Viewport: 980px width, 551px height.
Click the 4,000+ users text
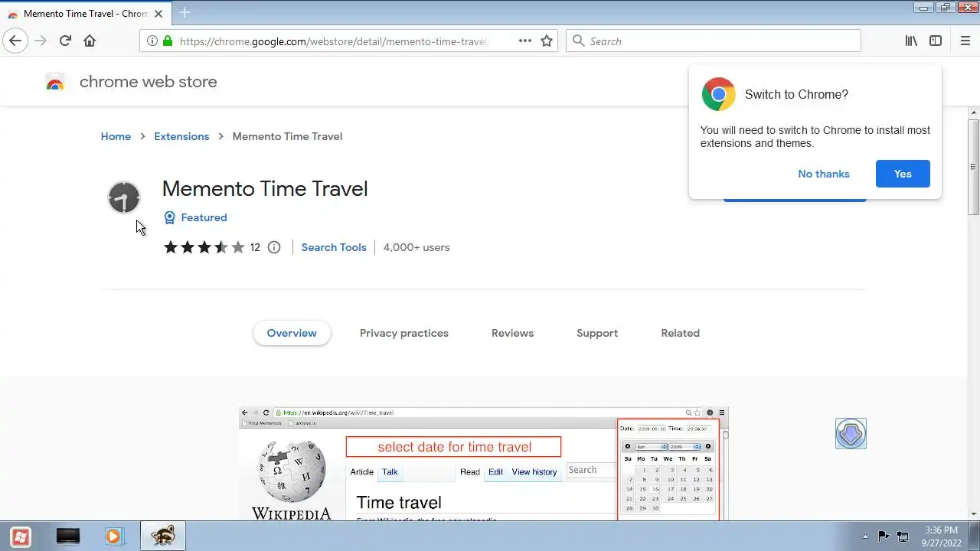tap(416, 247)
